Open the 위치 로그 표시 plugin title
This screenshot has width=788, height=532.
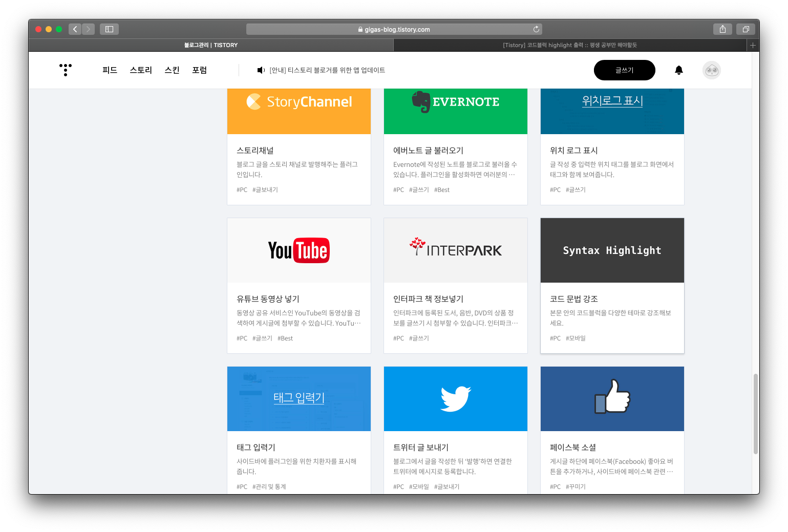(574, 151)
